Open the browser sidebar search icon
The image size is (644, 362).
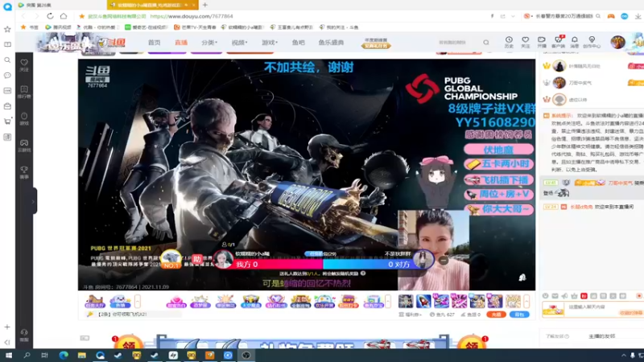pyautogui.click(x=7, y=60)
